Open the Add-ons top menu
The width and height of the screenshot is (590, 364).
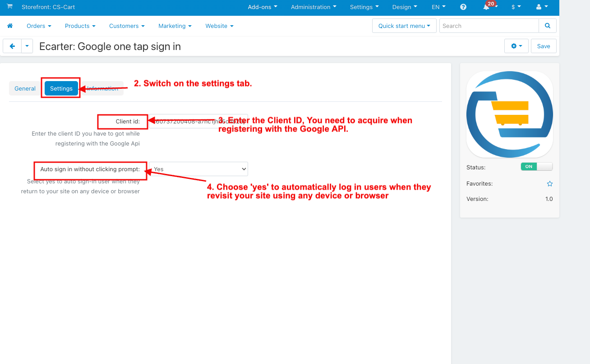pyautogui.click(x=263, y=7)
